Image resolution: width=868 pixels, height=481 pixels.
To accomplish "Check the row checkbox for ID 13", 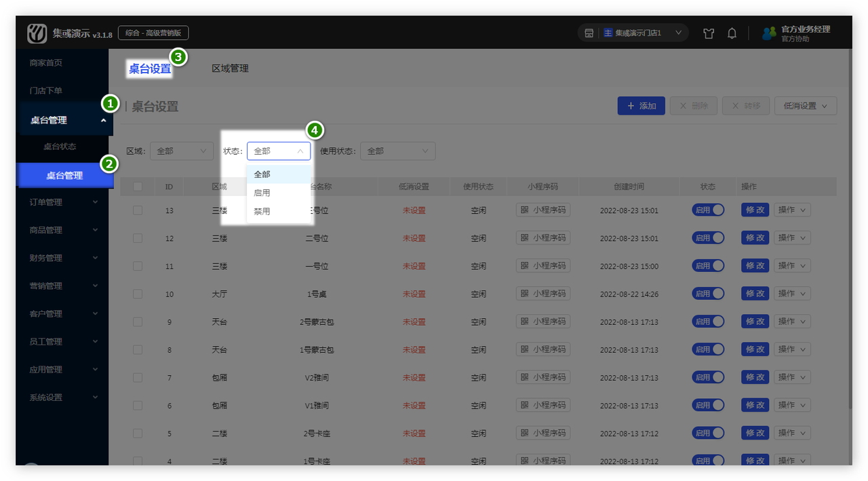I will point(138,210).
